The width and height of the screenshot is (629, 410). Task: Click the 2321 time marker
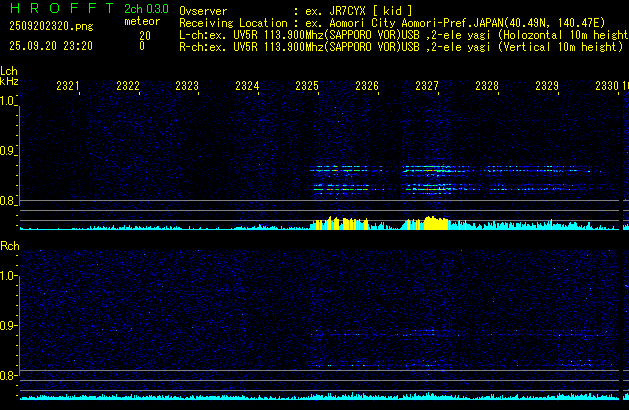[x=69, y=87]
